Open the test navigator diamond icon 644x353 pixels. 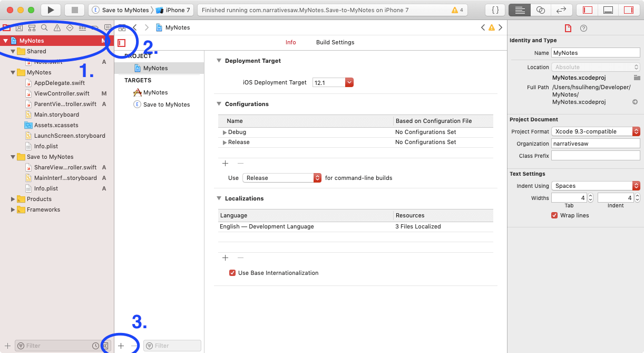(70, 27)
